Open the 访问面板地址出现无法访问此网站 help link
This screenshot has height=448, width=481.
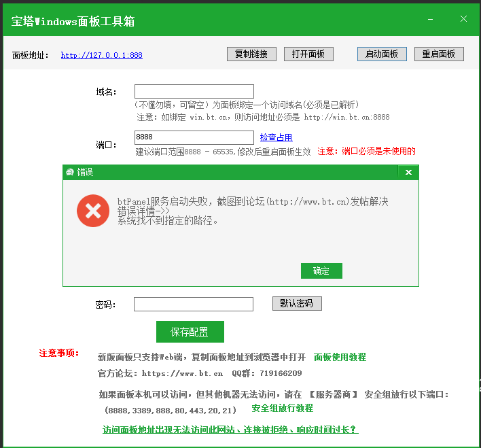[230, 430]
